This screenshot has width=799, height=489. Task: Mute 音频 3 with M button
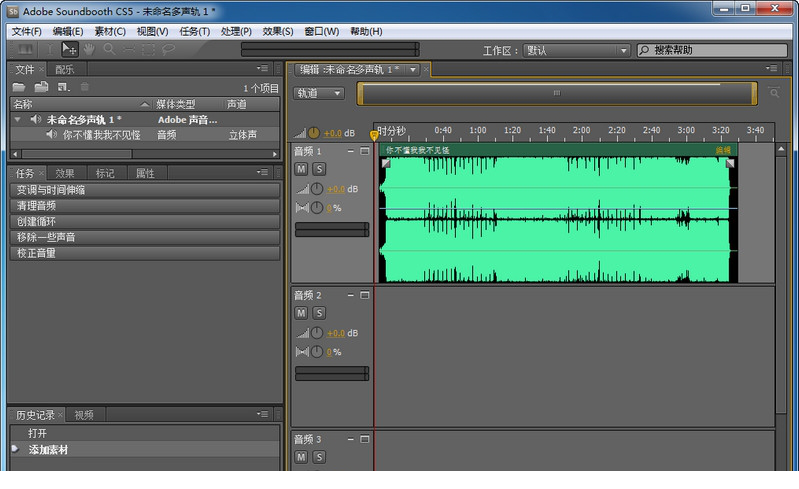point(301,457)
